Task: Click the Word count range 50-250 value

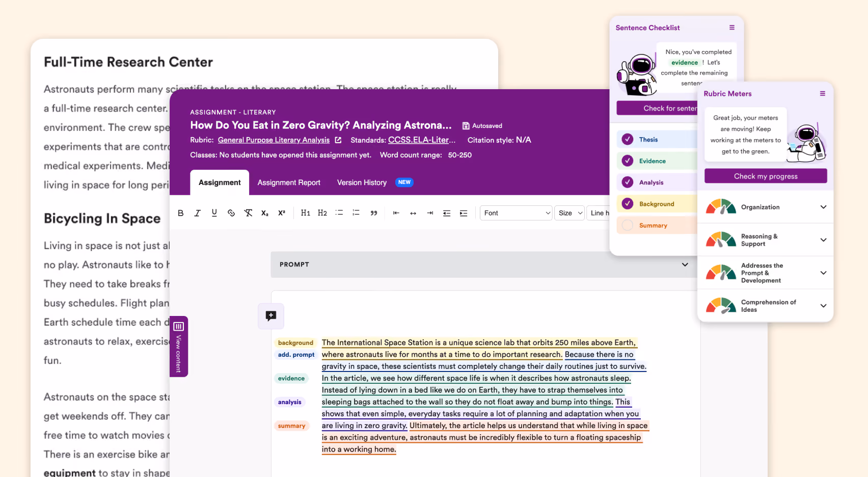Action: [460, 155]
